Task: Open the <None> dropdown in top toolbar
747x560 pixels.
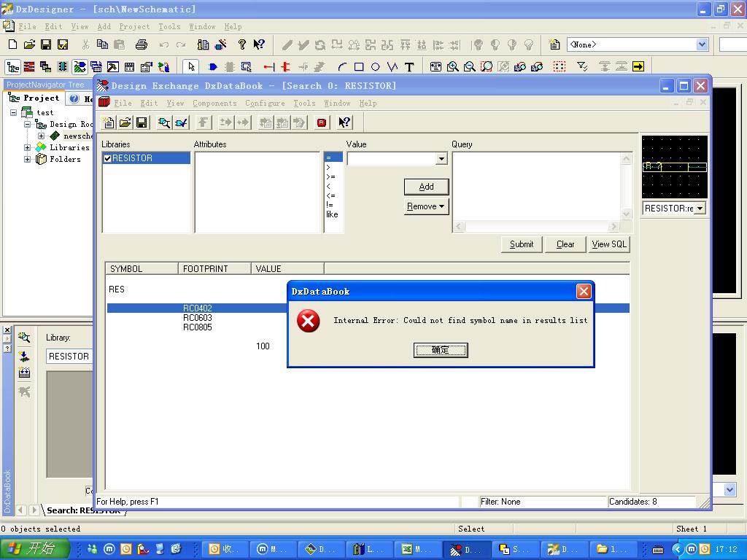Action: (702, 44)
